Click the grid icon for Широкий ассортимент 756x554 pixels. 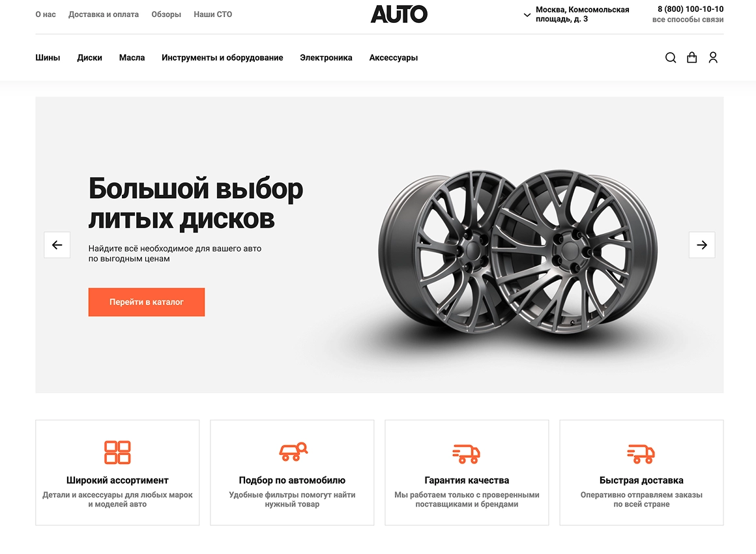click(117, 452)
